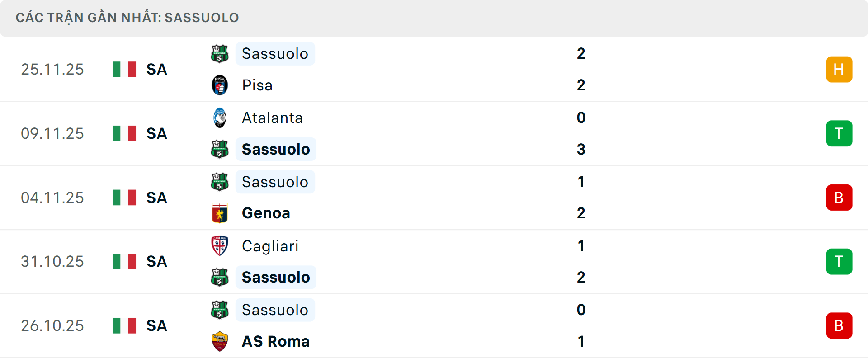Click green T badge for the Cagliari match
This screenshot has width=868, height=358.
pos(839,261)
